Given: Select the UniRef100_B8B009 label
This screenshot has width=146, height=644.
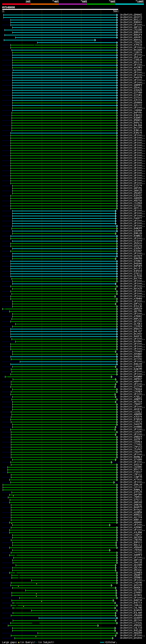Looking at the screenshot, I should 131,32.
